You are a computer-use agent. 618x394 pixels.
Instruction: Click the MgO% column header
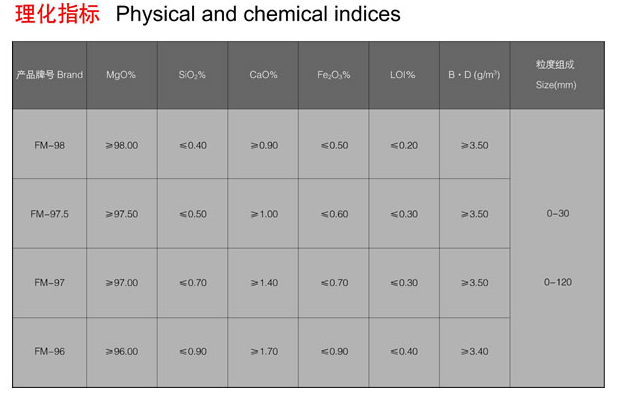pos(121,75)
